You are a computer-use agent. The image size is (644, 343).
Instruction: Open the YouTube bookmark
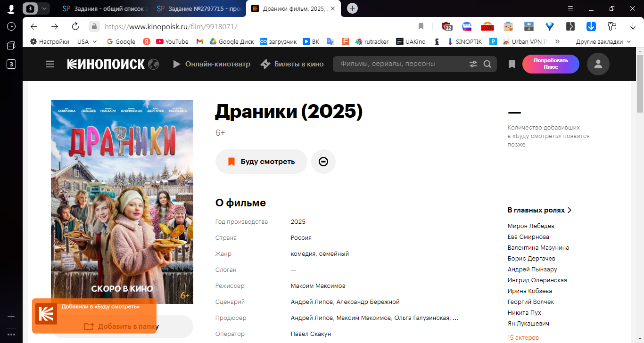pos(172,41)
